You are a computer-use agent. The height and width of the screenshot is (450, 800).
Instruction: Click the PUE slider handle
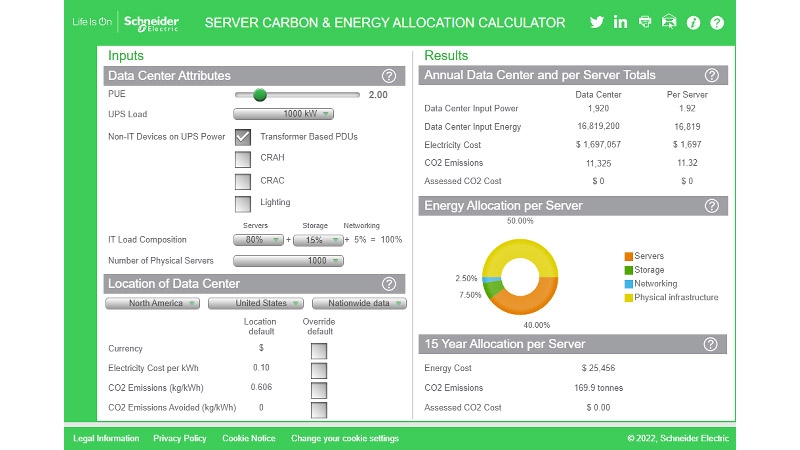pyautogui.click(x=260, y=95)
